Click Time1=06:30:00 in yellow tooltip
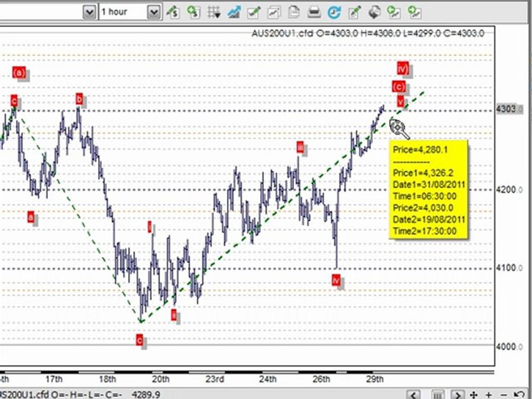The width and height of the screenshot is (532, 399). (x=424, y=196)
